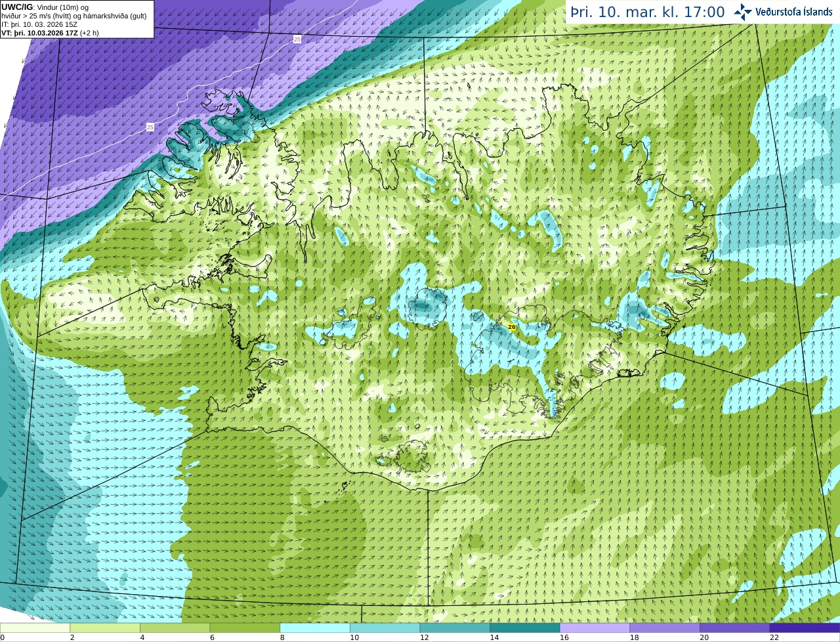840x642 pixels.
Task: Click the Veðurstofa Íslands logo icon
Action: click(743, 12)
